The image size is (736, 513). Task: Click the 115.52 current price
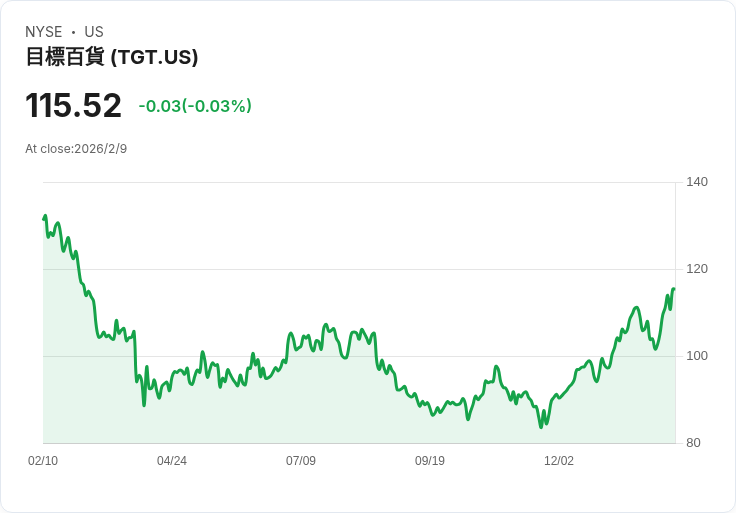point(73,106)
